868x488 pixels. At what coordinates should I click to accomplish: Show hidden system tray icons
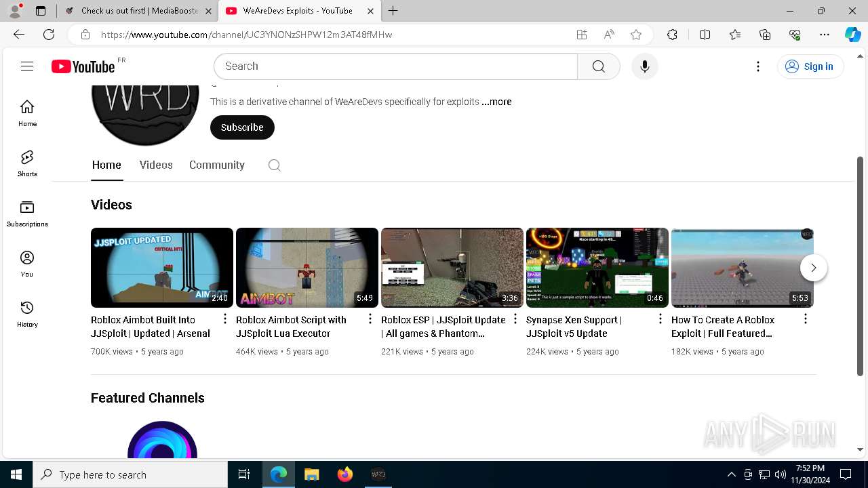[x=731, y=474]
